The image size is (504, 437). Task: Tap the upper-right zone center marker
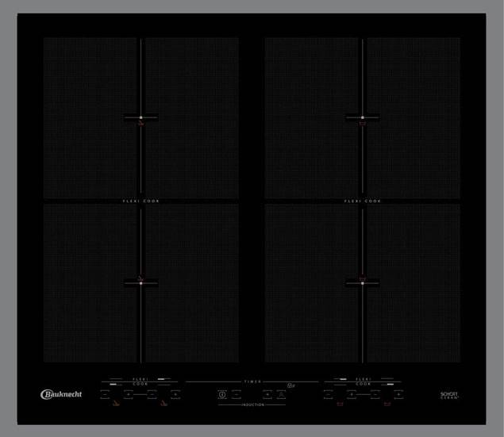363,118
